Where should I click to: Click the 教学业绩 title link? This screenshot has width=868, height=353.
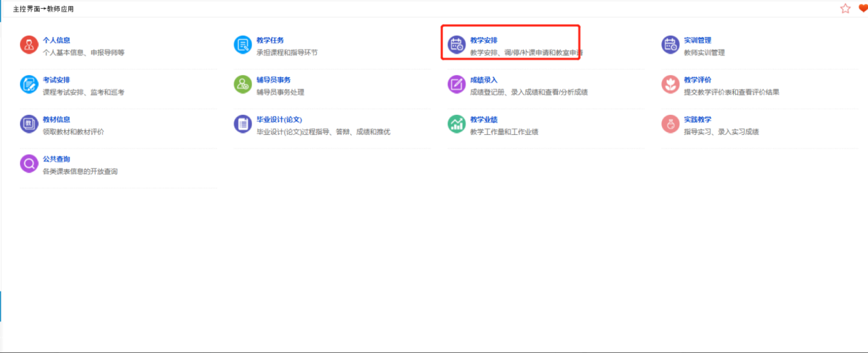pos(483,120)
